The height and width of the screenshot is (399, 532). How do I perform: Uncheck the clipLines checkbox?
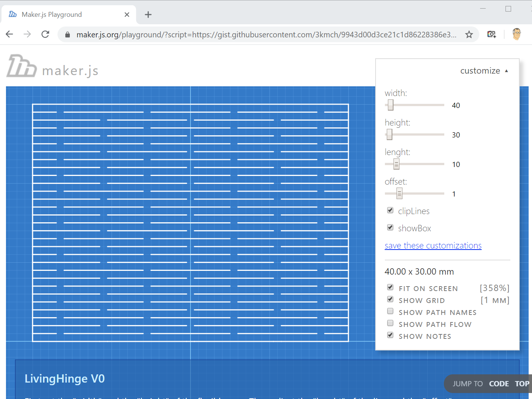pyautogui.click(x=390, y=210)
